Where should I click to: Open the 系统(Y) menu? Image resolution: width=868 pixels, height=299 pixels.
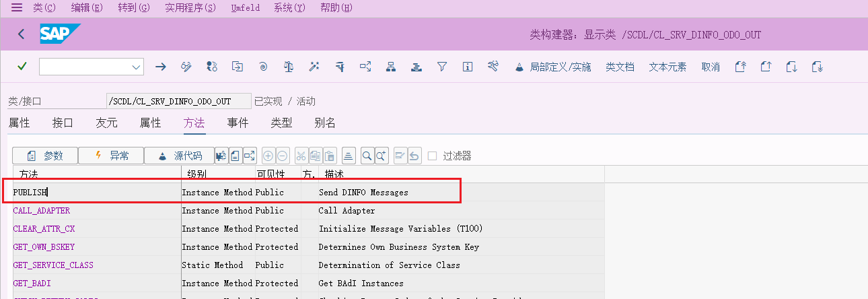(289, 7)
